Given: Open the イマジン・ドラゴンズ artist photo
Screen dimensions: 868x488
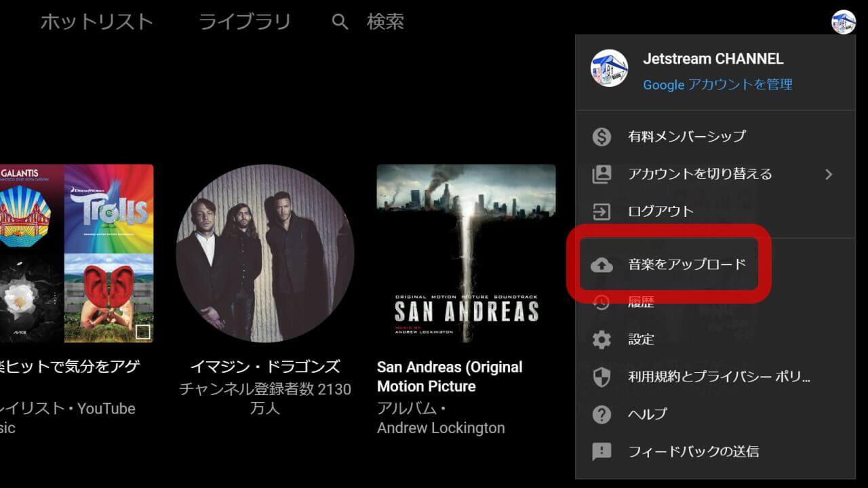Looking at the screenshot, I should [264, 253].
